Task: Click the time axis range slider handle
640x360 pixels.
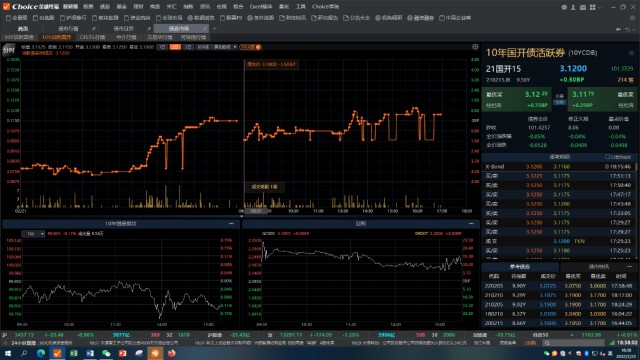Action: pos(256,211)
